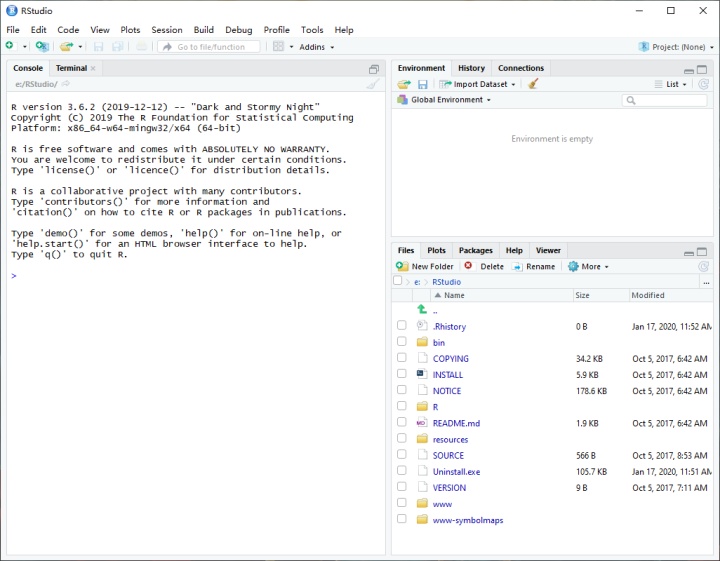Click the New Folder button
720x561 pixels.
[425, 266]
